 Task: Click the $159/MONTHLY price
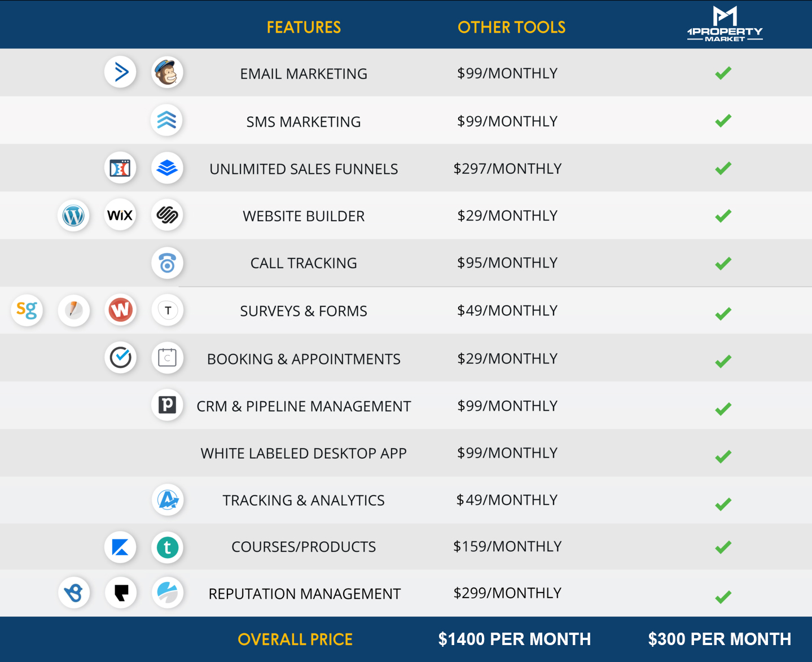point(507,546)
